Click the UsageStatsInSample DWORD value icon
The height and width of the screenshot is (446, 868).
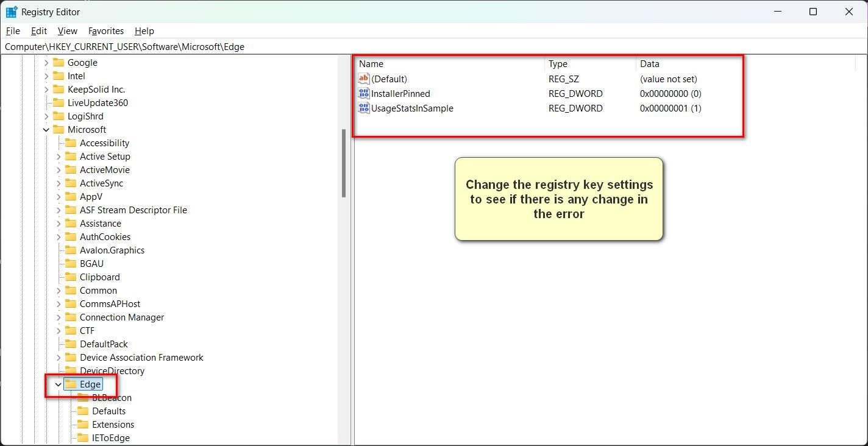364,108
